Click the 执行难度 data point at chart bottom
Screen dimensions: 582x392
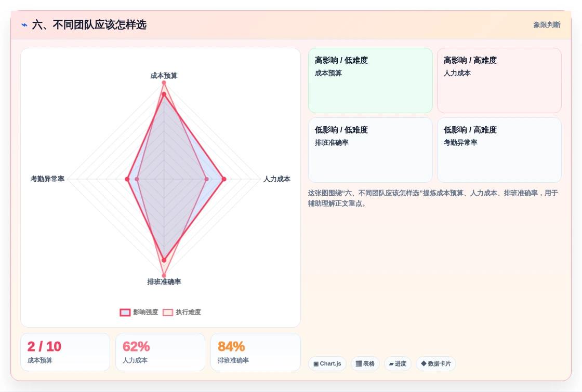pyautogui.click(x=164, y=276)
